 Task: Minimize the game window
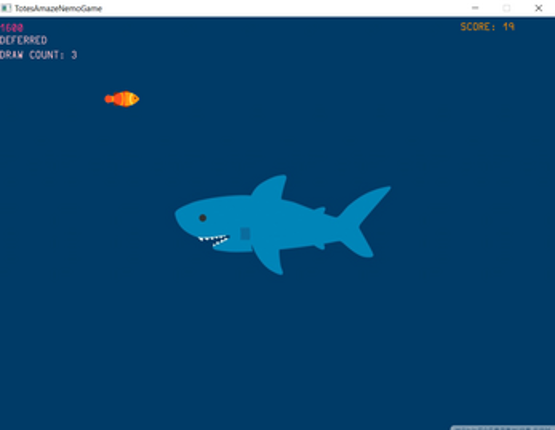[475, 8]
